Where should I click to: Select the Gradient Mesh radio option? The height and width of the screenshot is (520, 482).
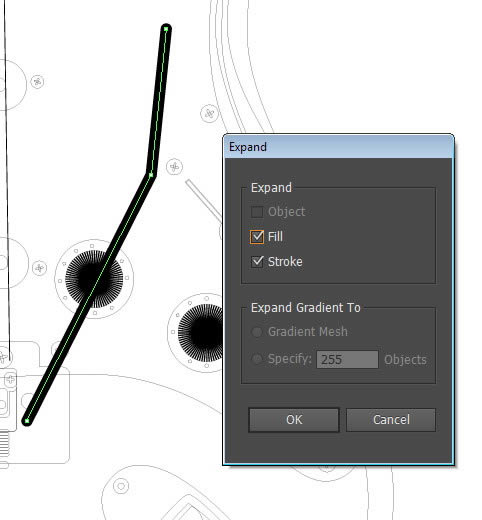coord(257,332)
